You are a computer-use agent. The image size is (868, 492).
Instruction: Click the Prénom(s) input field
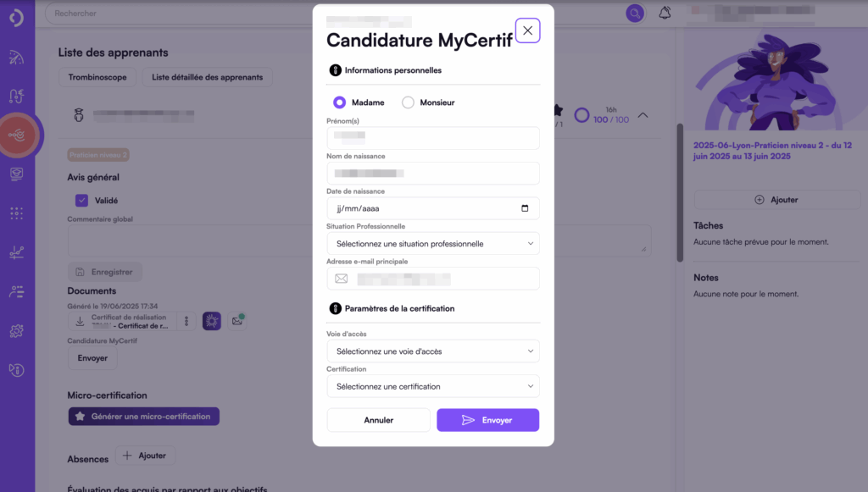coord(432,138)
